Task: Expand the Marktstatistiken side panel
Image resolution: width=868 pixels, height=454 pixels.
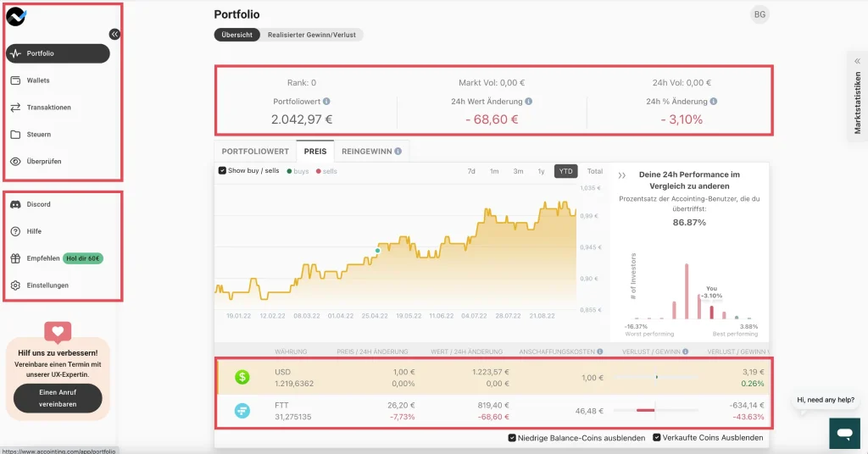Action: coord(857,61)
